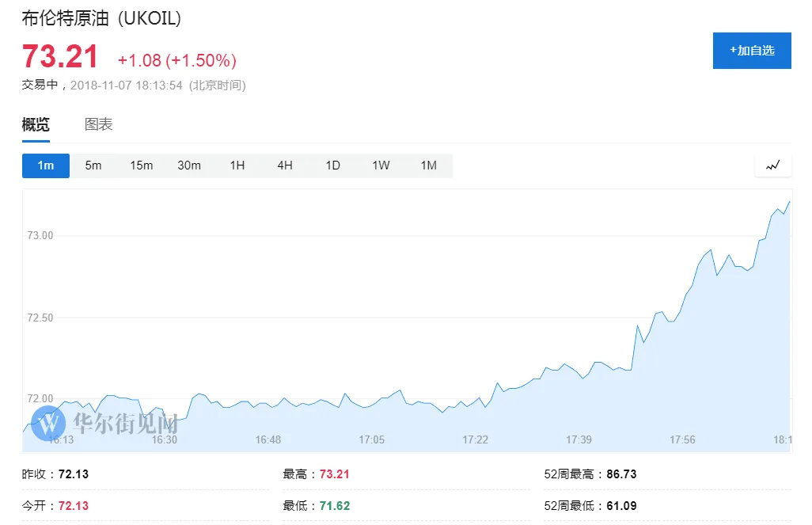Add UKOIL to watchlist with +加自选
This screenshot has width=812, height=525.
752,50
